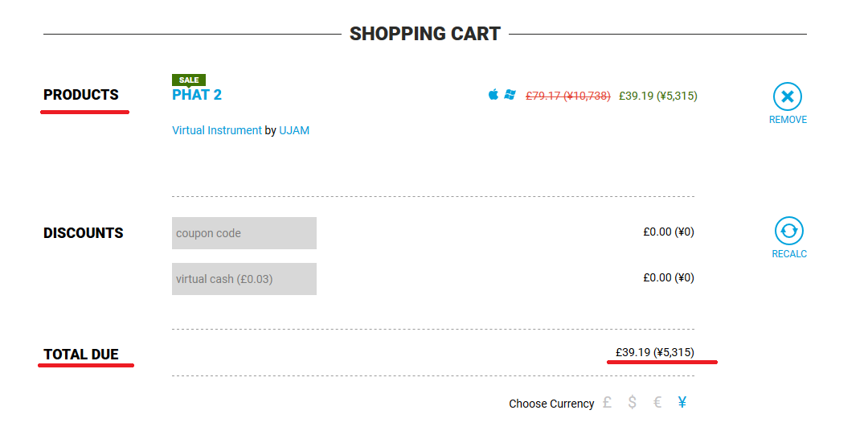Click the green SALE badge
The image size is (868, 443).
click(x=189, y=80)
